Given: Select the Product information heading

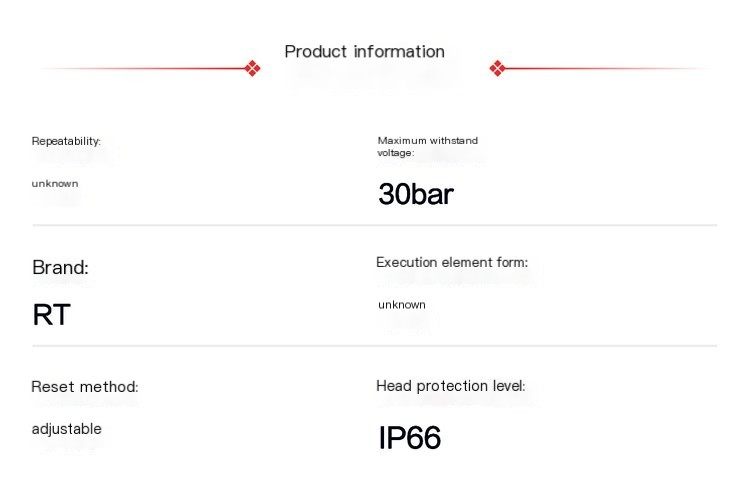Looking at the screenshot, I should click(364, 52).
